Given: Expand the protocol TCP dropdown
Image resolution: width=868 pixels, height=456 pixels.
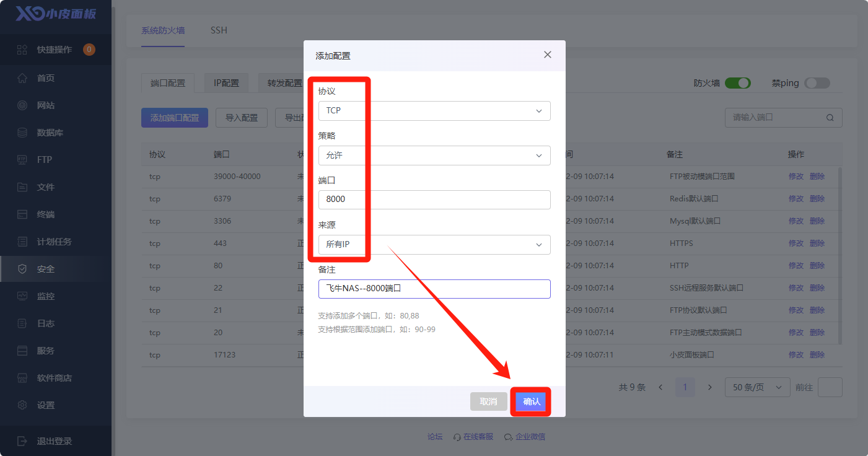Looking at the screenshot, I should coord(434,111).
